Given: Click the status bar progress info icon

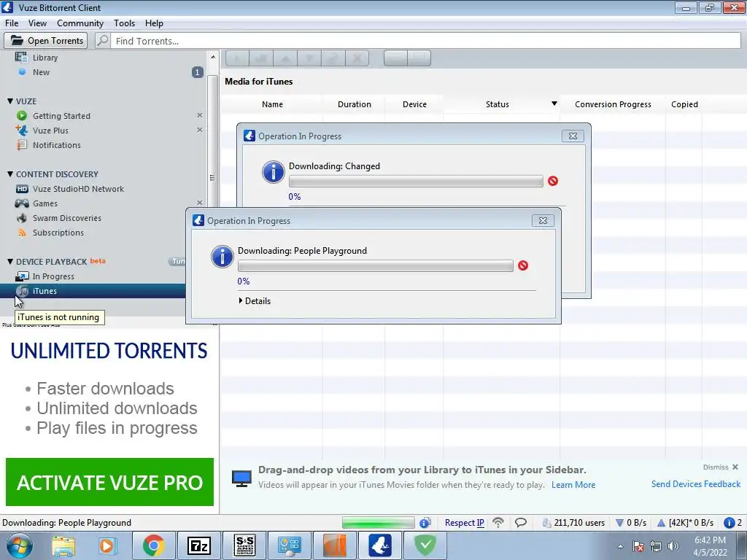Looking at the screenshot, I should tap(425, 522).
